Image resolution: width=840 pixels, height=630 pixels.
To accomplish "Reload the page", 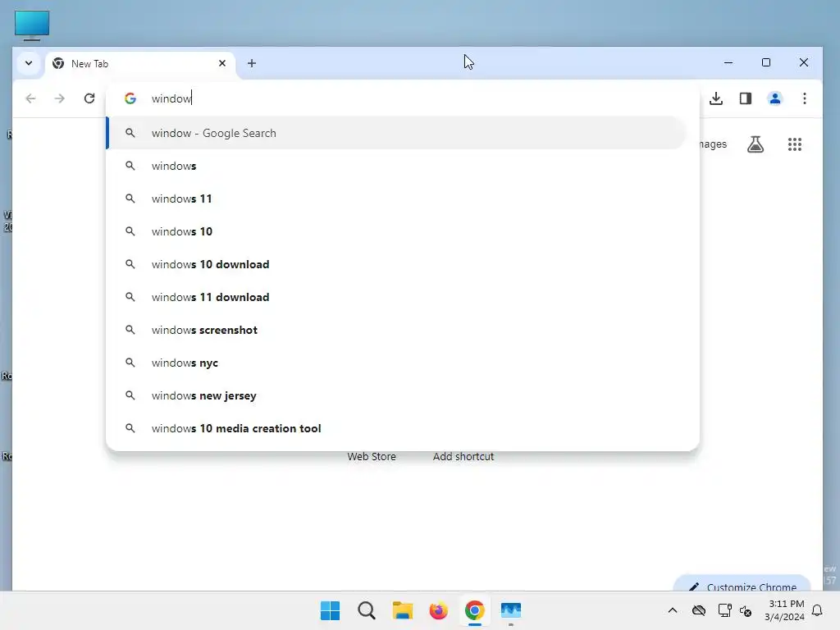I will pyautogui.click(x=89, y=98).
